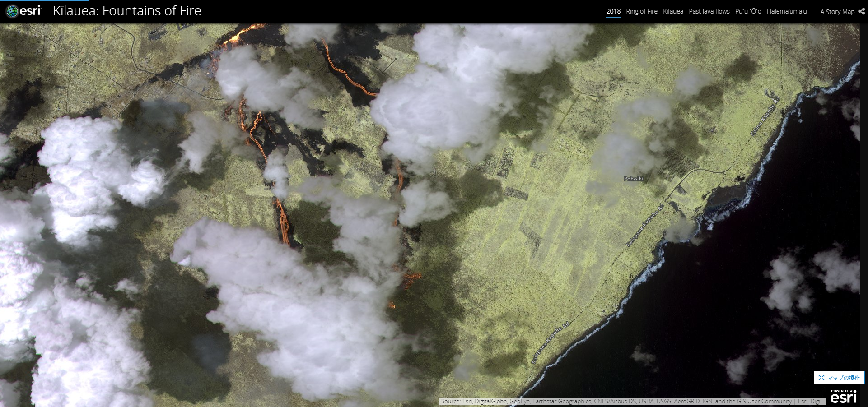
Task: Switch to the 2018 tab
Action: pos(613,11)
